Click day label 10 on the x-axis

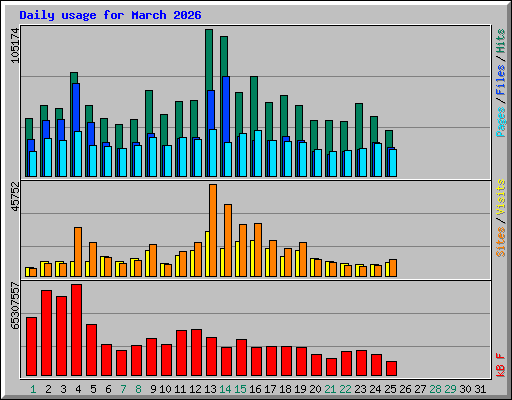click(165, 389)
